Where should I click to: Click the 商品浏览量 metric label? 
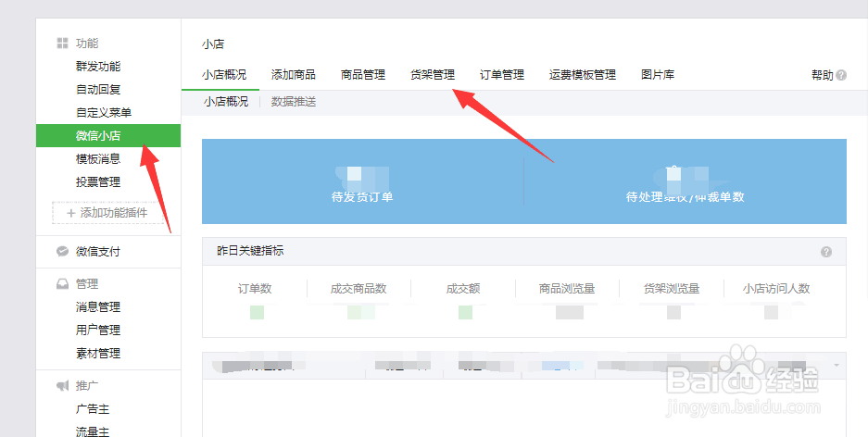567,289
